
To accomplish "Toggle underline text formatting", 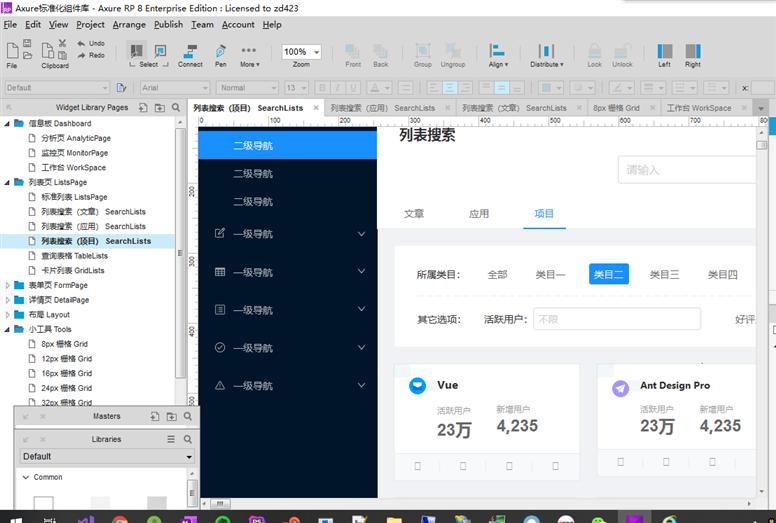I will coord(353,88).
